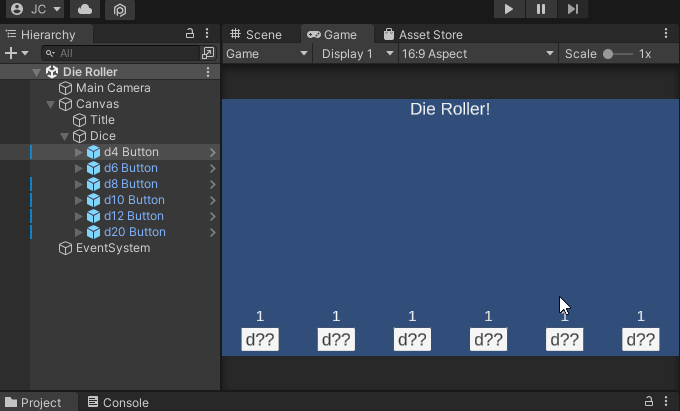This screenshot has width=680, height=411.
Task: Select d20 Button in hierarchy
Action: tap(134, 232)
